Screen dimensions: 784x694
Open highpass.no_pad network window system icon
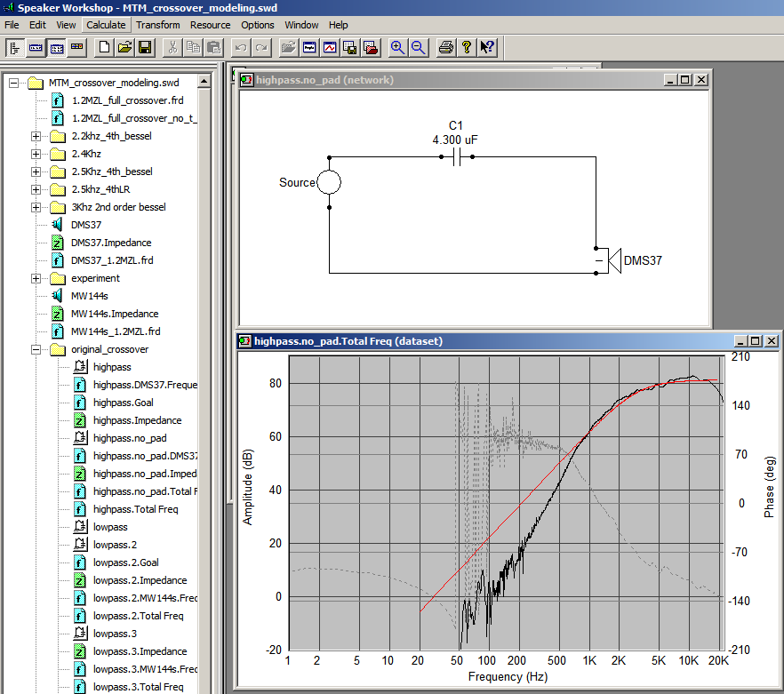246,80
